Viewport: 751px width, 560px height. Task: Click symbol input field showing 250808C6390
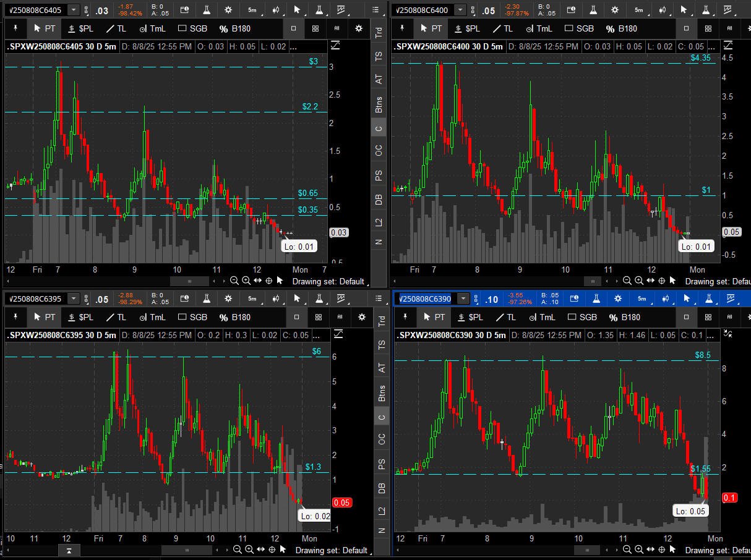(426, 299)
